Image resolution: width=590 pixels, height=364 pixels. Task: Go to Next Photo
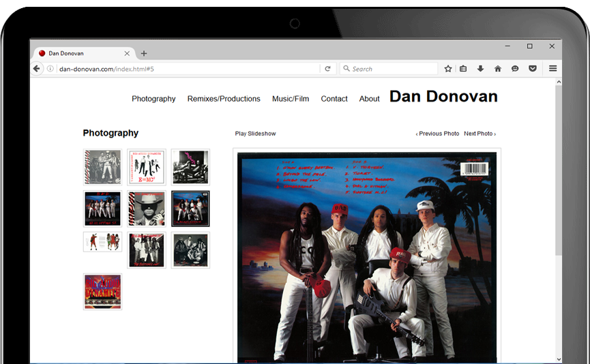[x=480, y=134]
